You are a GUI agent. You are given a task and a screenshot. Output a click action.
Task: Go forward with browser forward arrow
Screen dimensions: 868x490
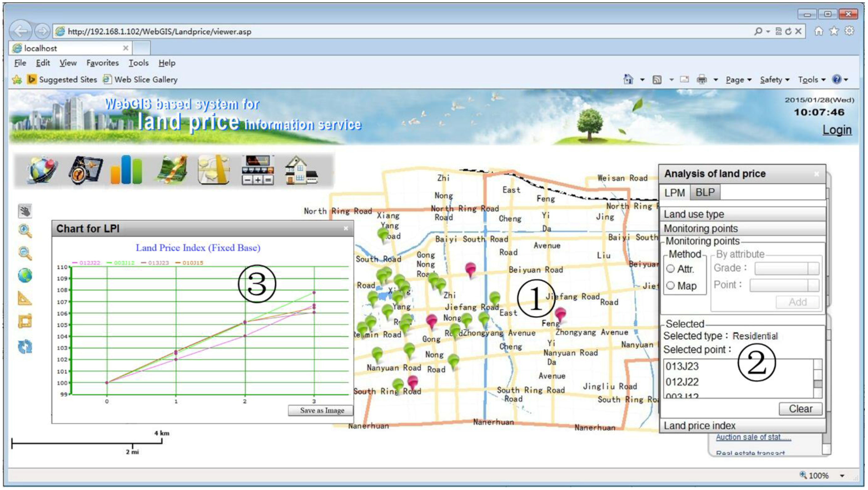(x=42, y=31)
